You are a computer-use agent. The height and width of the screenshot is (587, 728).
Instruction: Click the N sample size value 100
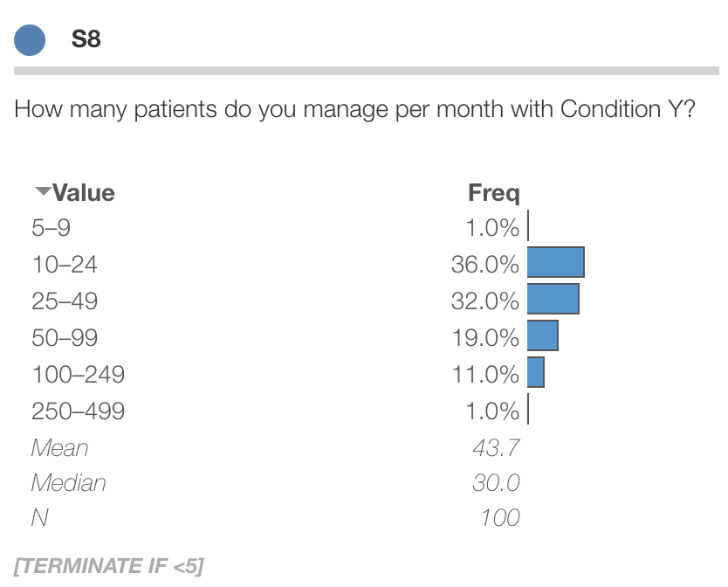pyautogui.click(x=499, y=518)
